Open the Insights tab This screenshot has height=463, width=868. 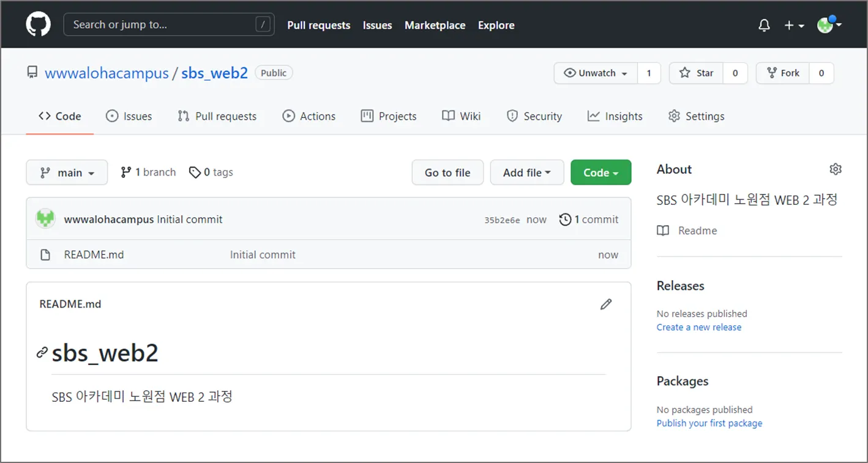click(615, 116)
